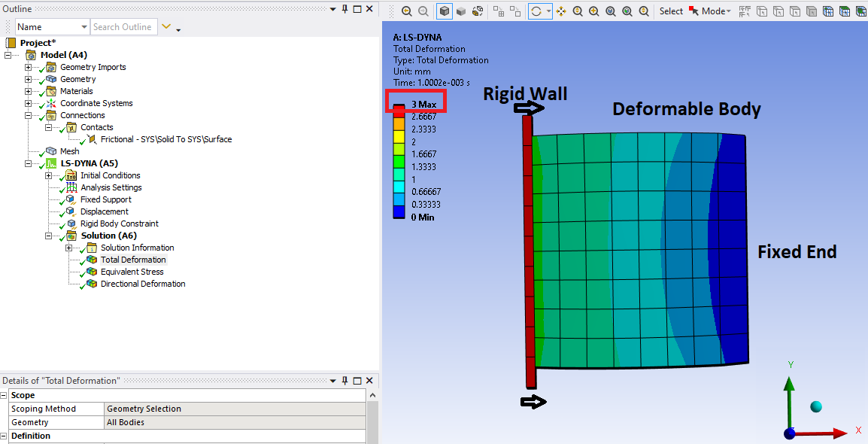Select the Displacement tree item
The height and width of the screenshot is (444, 868).
point(104,211)
